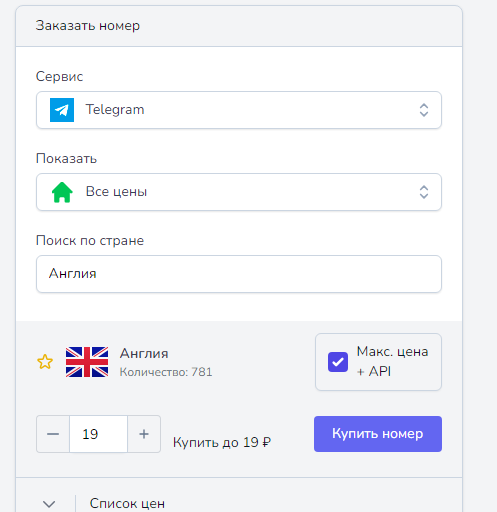Increase max price with plus button
497x512 pixels.
point(144,434)
